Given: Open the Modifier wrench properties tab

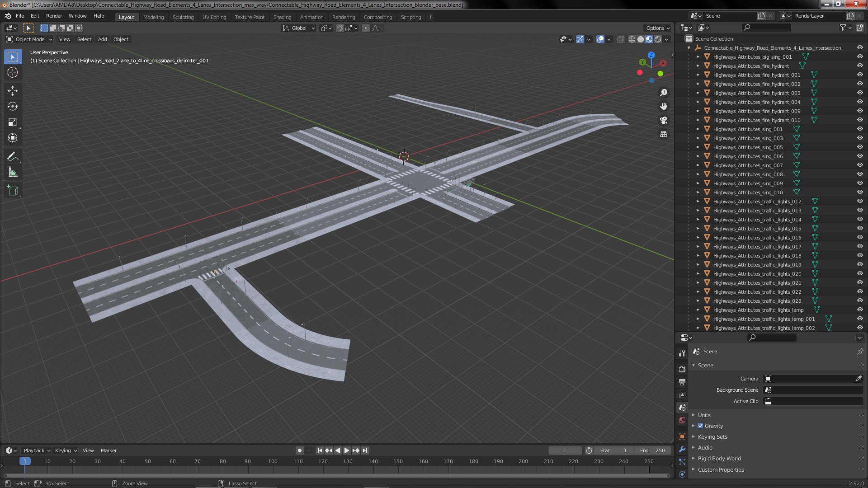Looking at the screenshot, I should (682, 449).
